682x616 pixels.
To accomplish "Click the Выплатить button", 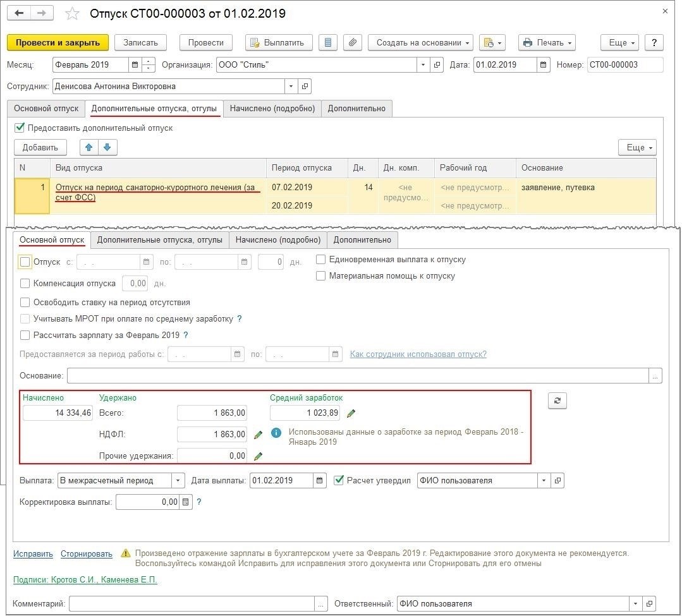I will (279, 42).
